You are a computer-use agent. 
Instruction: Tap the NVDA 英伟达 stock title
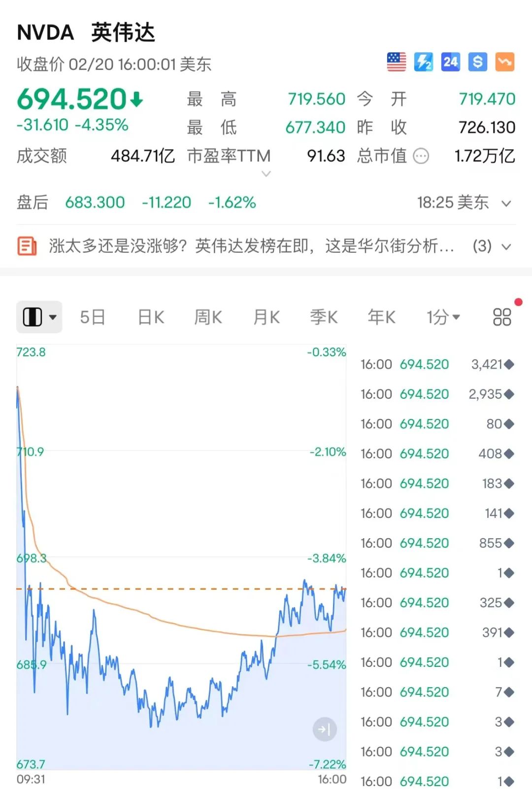click(x=86, y=33)
